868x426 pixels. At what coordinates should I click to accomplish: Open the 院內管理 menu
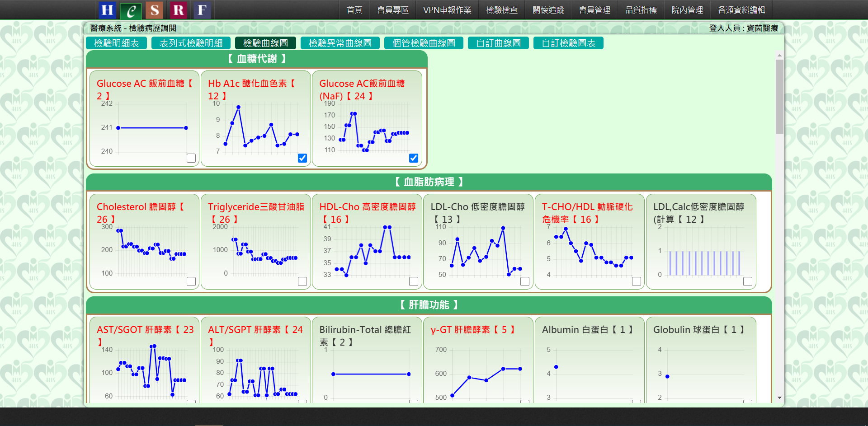click(x=687, y=10)
